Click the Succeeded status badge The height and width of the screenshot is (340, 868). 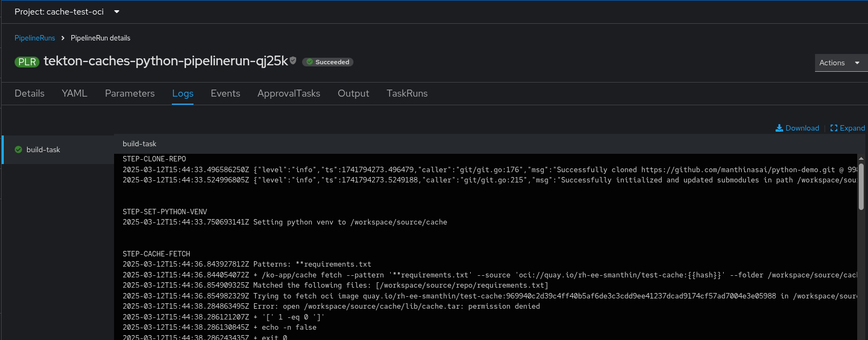(x=328, y=62)
